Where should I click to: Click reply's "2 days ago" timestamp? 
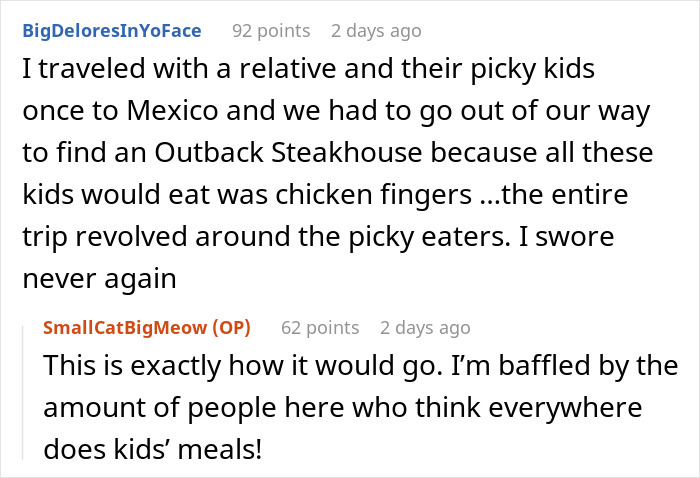click(x=424, y=327)
